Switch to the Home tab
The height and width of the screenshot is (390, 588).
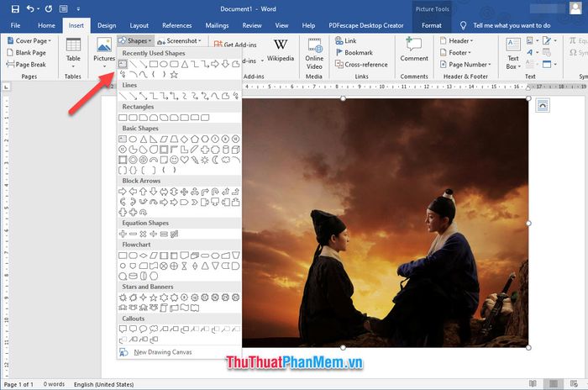point(46,25)
